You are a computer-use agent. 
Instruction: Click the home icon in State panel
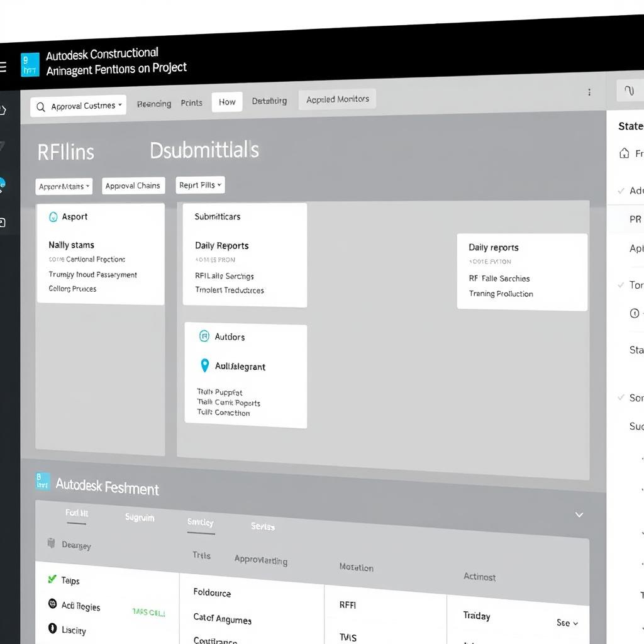(x=625, y=153)
